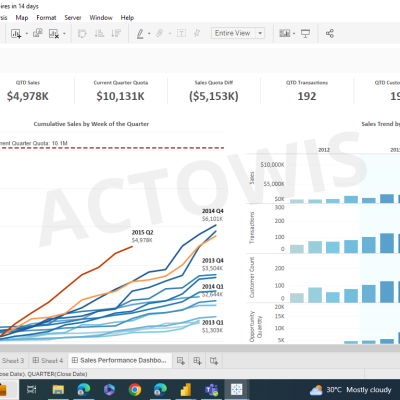Expand the New Worksheet dropdown arrow

click(26, 33)
